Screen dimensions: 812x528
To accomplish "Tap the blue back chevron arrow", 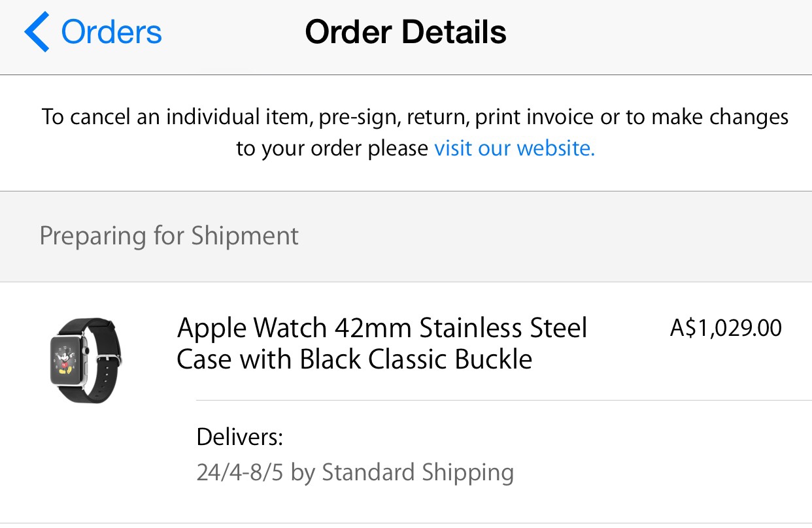I will coord(37,33).
